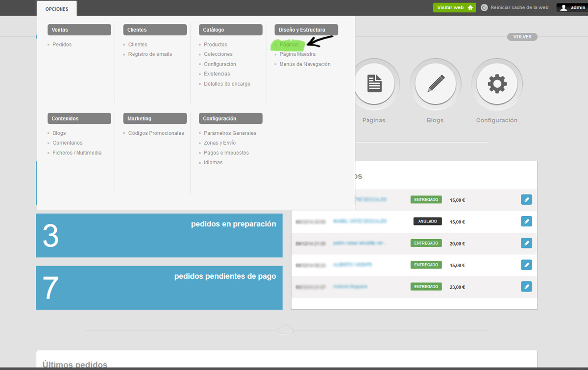Viewport: 588px width, 370px height.
Task: Click the home icon on Visitar web
Action: (x=470, y=8)
